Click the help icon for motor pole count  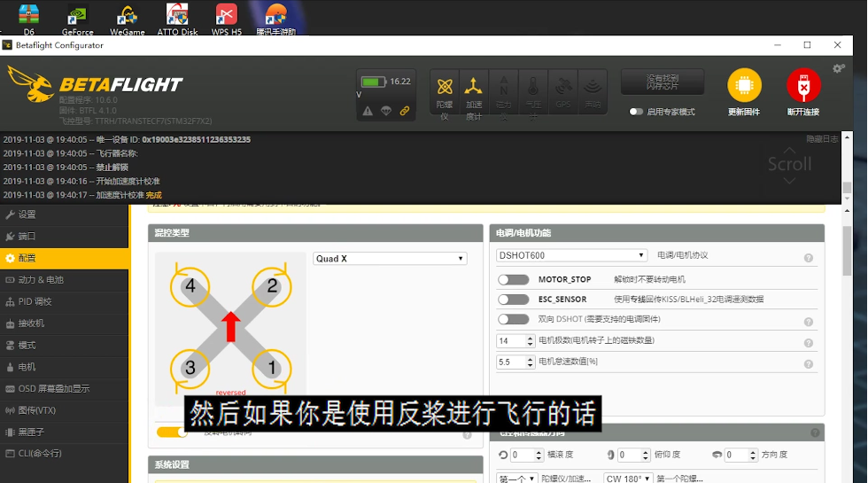point(808,343)
